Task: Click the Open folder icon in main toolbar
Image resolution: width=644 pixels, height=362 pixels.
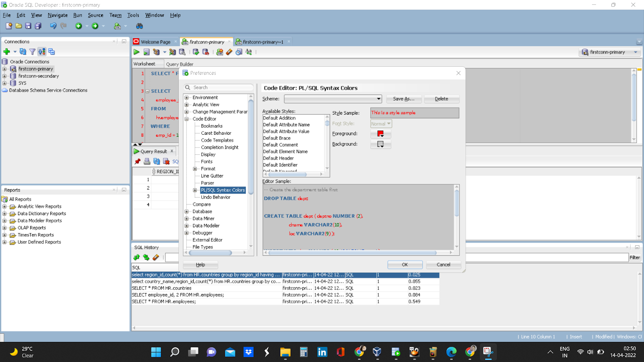Action: click(x=19, y=26)
